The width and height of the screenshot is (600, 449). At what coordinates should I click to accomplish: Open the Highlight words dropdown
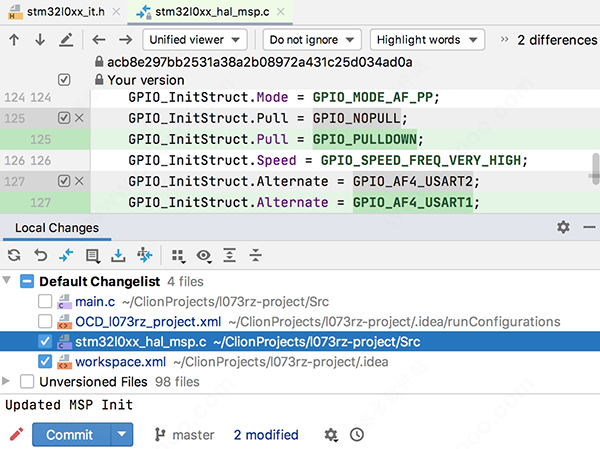tap(427, 40)
